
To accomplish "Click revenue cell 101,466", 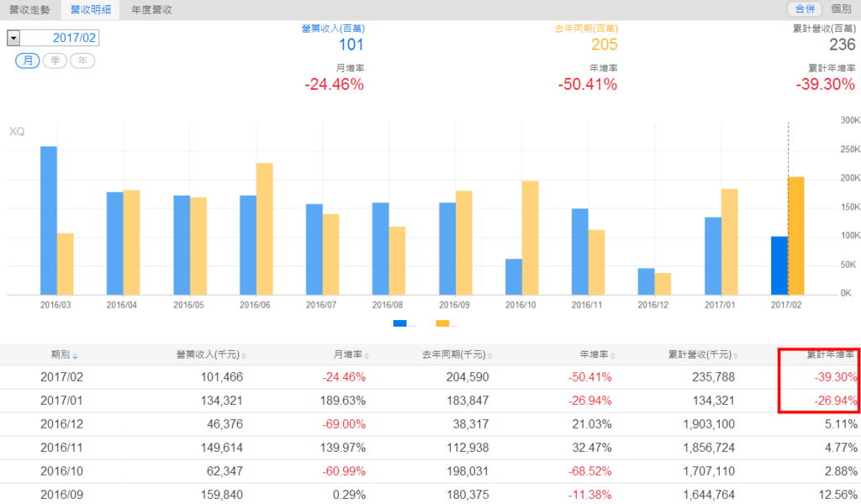I will [x=221, y=377].
